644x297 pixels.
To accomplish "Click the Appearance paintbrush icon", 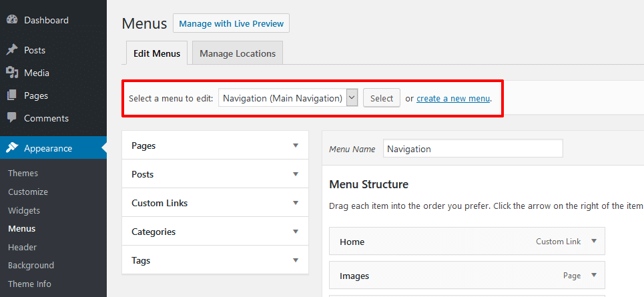I will pyautogui.click(x=12, y=148).
